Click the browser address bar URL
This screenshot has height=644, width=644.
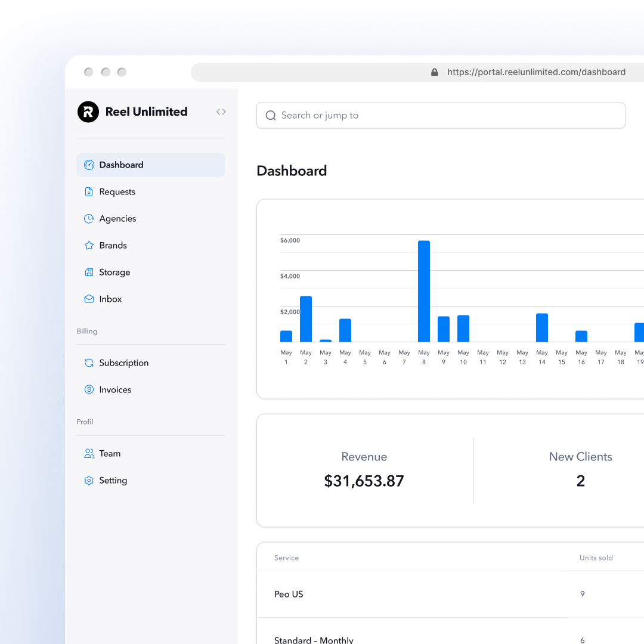(536, 72)
